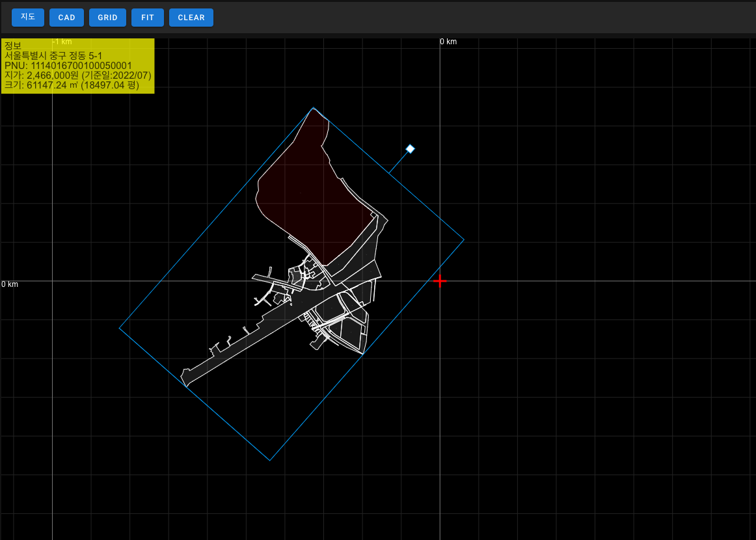
Task: Clear the canvas with the CLEAR button
Action: pos(191,18)
